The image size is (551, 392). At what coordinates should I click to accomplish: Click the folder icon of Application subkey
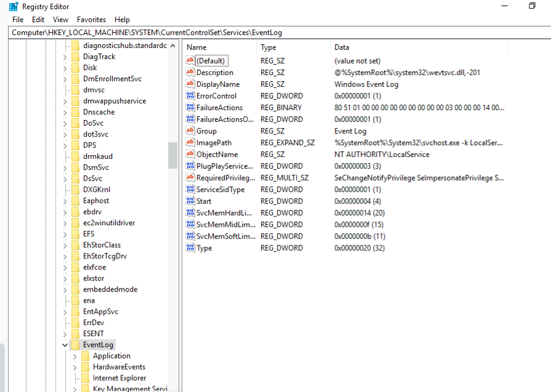click(x=85, y=356)
